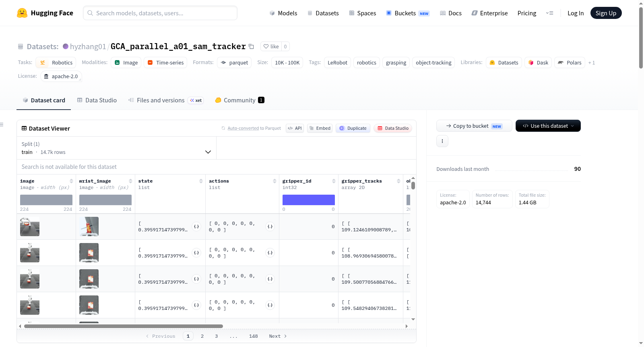Open the first row wrist_image thumbnail

(89, 226)
